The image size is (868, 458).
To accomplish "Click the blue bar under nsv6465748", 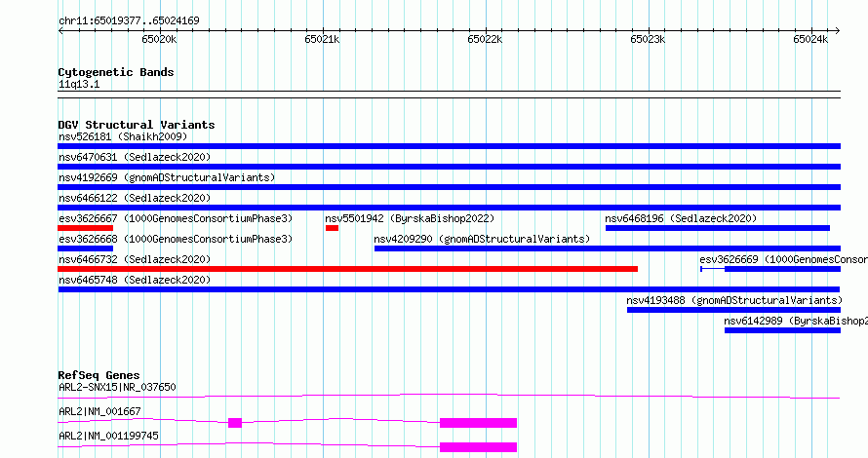I will coord(449,289).
